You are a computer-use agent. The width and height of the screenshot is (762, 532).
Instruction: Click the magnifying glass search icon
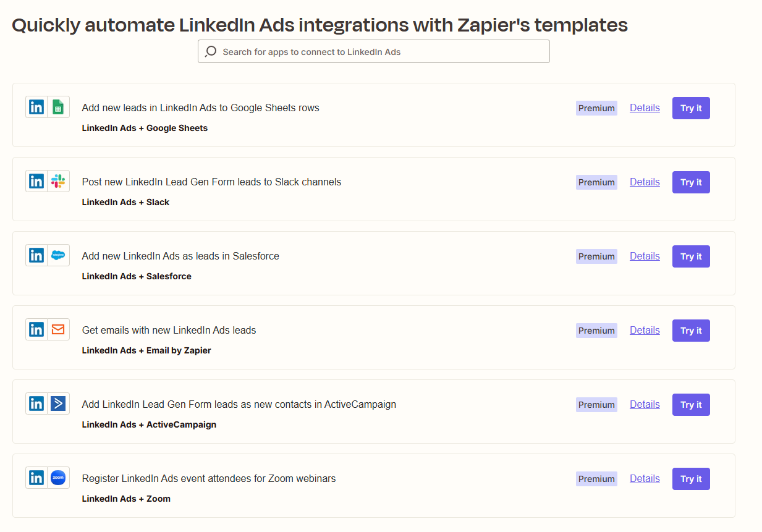[x=211, y=51]
